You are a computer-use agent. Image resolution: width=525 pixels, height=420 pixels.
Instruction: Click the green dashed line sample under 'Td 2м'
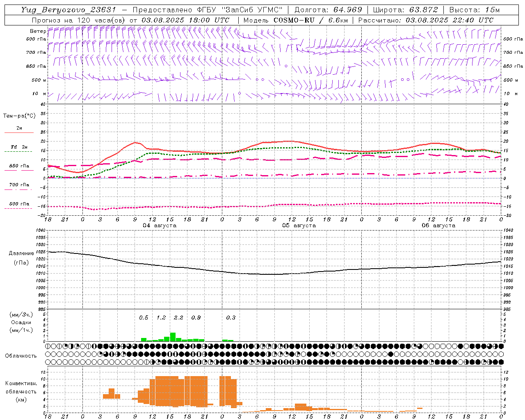click(18, 151)
